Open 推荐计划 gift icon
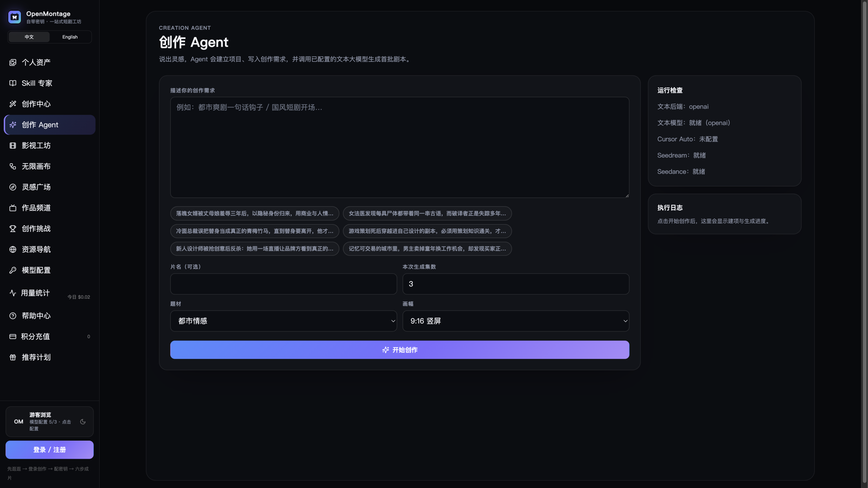Image resolution: width=868 pixels, height=488 pixels. pos(12,357)
